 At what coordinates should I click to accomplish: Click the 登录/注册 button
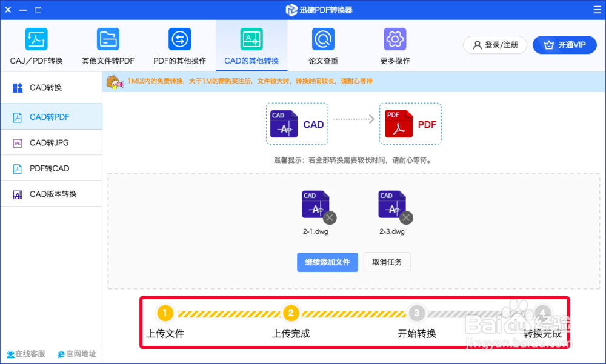[x=495, y=45]
